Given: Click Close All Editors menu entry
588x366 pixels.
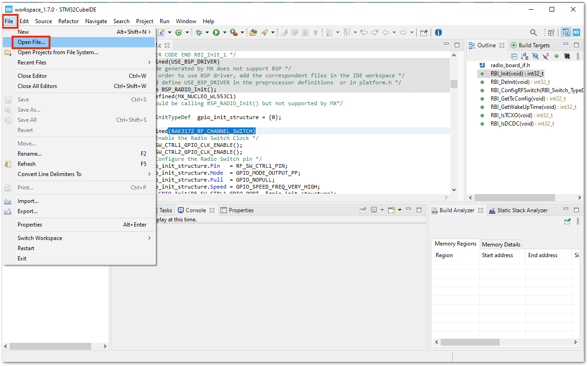Looking at the screenshot, I should tap(79, 86).
